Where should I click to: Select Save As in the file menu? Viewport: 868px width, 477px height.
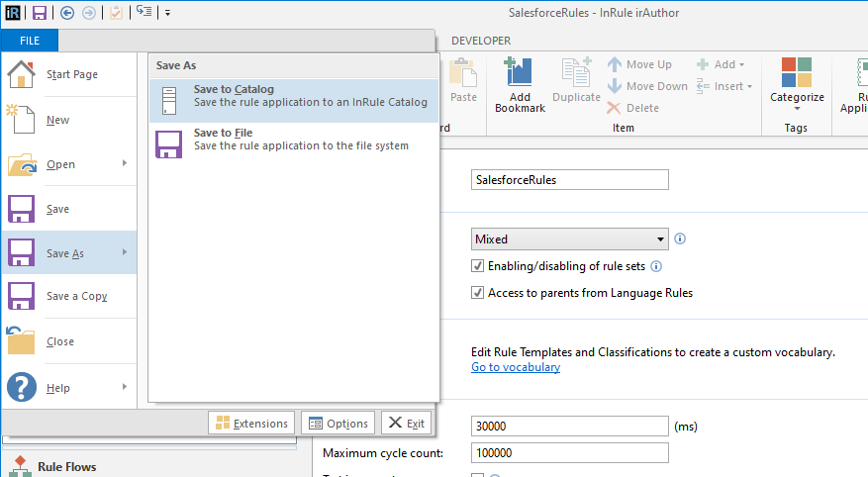(69, 253)
